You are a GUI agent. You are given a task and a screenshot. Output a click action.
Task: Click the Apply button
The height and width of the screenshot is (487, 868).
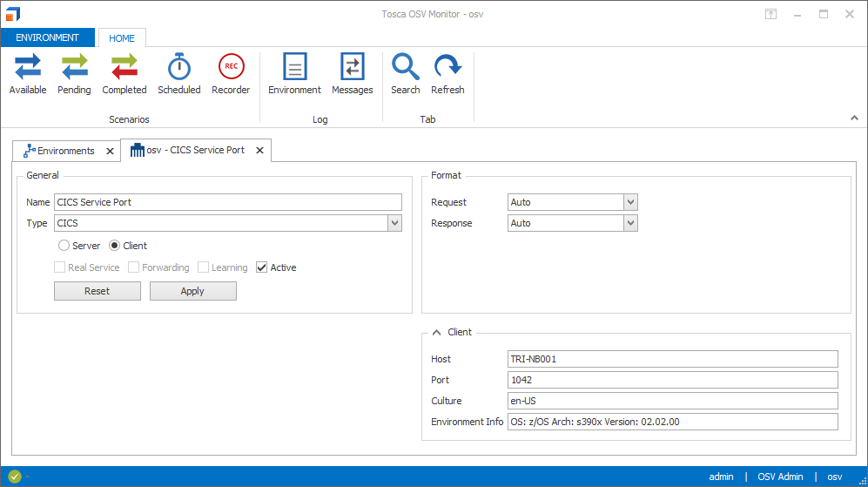pyautogui.click(x=192, y=291)
